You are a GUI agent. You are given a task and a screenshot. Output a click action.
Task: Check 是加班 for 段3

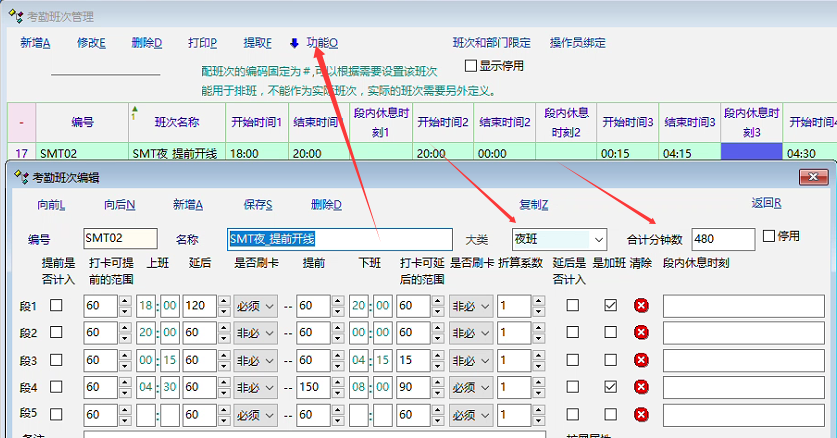click(x=610, y=360)
